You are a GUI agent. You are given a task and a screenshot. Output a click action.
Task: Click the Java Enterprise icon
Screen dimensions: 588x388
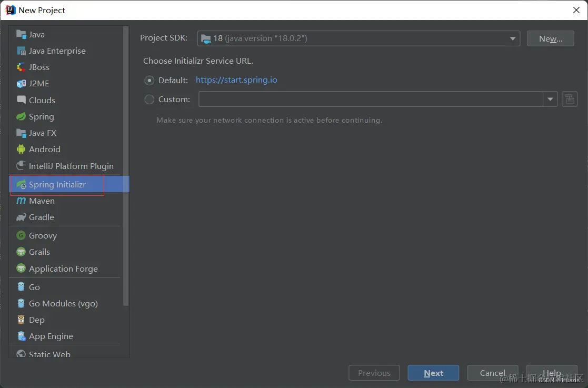21,51
